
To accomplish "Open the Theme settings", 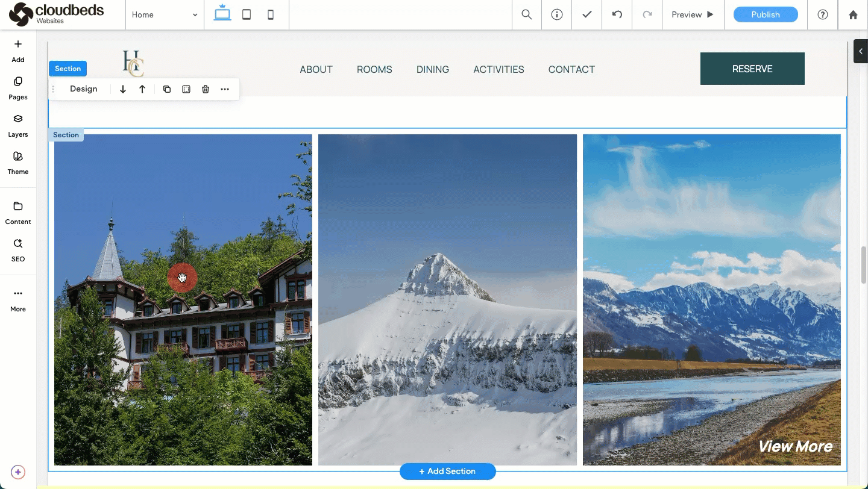I will point(18,163).
